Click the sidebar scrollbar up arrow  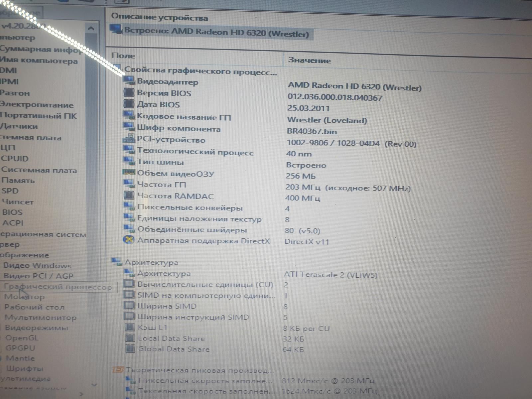[x=91, y=29]
